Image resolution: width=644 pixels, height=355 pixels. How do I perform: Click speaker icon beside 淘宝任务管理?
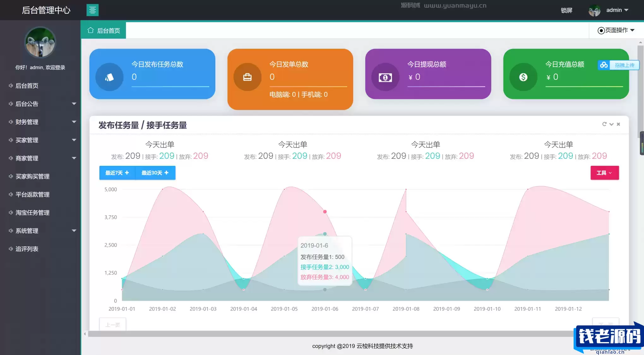[11, 213]
